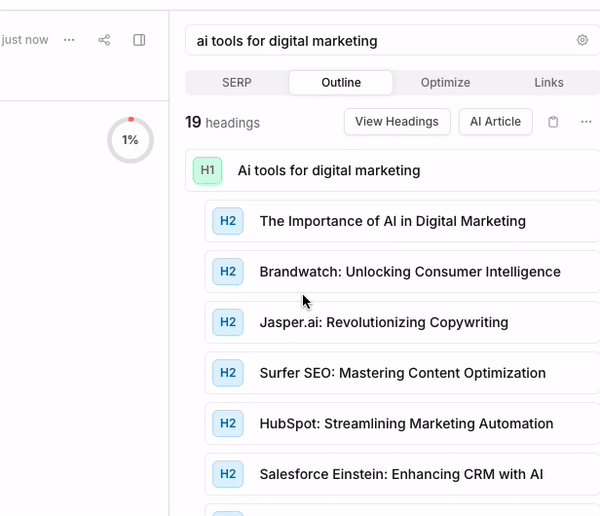Toggle the sidebar panel icon
Screen dimensions: 600x516
[x=139, y=40]
